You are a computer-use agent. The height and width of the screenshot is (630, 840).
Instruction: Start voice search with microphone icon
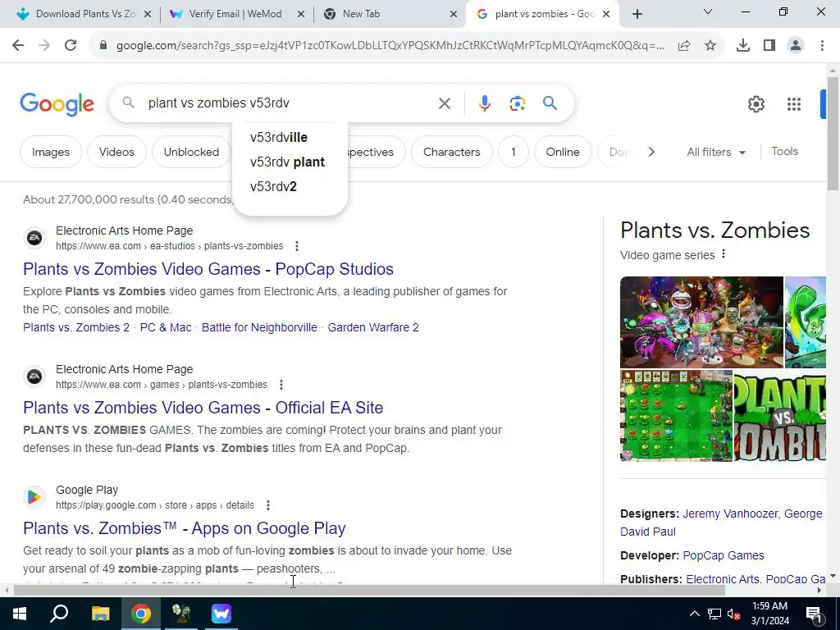tap(484, 103)
